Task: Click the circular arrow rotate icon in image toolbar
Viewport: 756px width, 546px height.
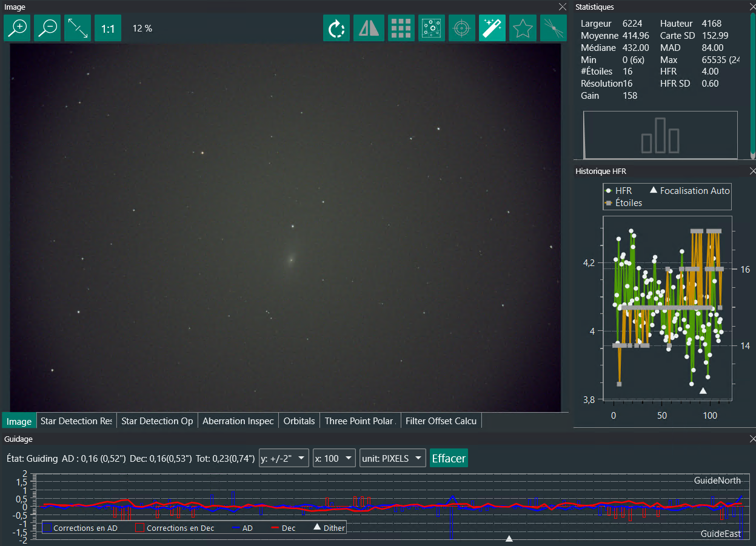Action: click(x=336, y=28)
